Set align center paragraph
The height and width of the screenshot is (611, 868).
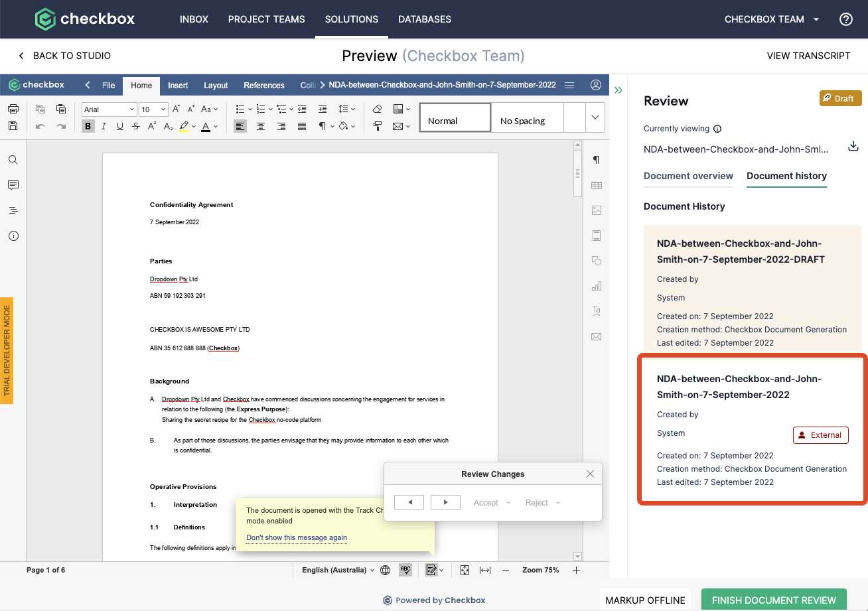coord(261,126)
